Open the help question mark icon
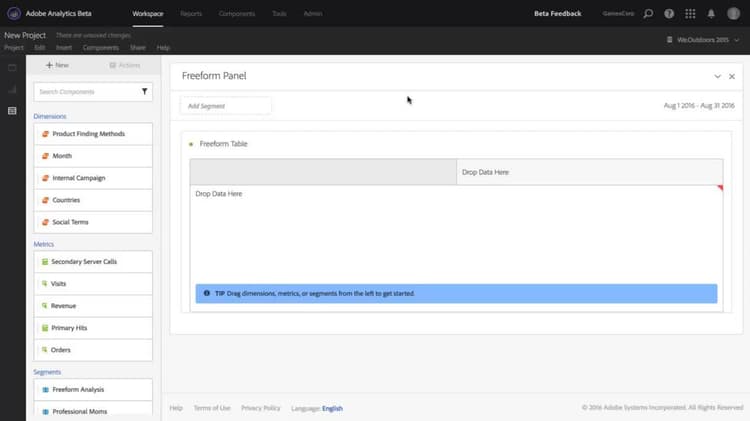750x421 pixels. [669, 13]
